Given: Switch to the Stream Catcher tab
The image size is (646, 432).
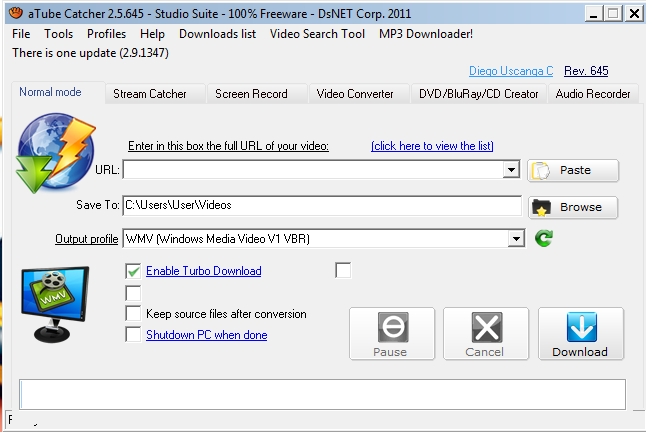Looking at the screenshot, I should tap(155, 94).
